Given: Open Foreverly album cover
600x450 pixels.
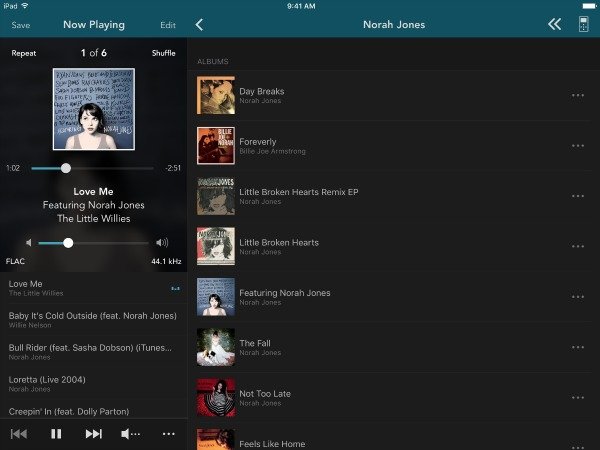Looking at the screenshot, I should point(216,145).
